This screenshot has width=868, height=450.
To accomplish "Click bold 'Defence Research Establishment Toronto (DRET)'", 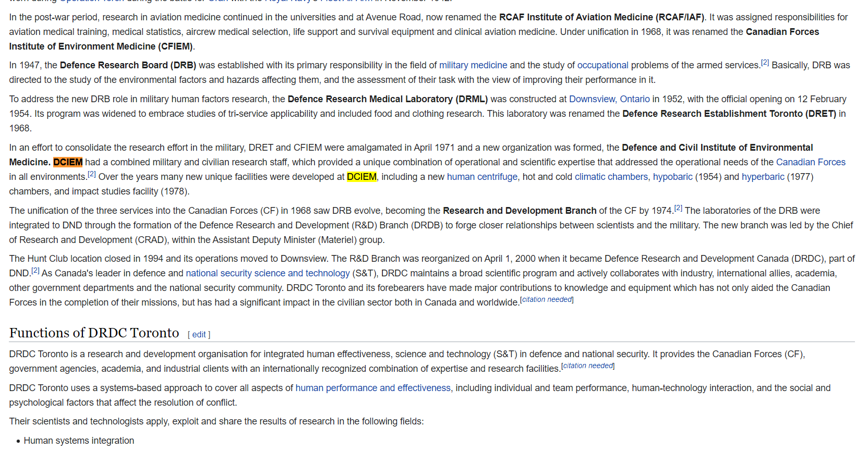I will coord(729,114).
